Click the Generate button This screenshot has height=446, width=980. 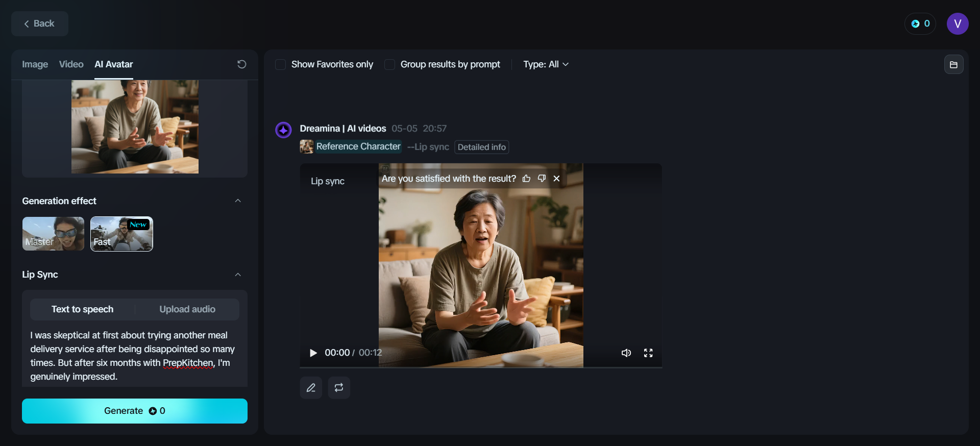coord(135,411)
